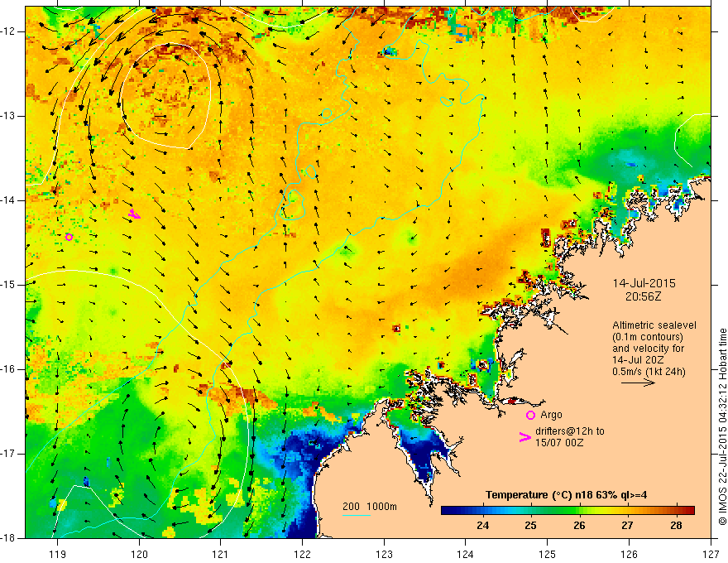Click the temperature colour bar
Viewport: 728px width, 563px height.
568,510
